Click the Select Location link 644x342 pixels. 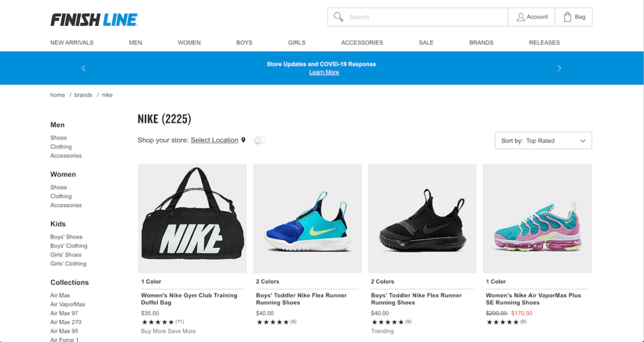(214, 140)
